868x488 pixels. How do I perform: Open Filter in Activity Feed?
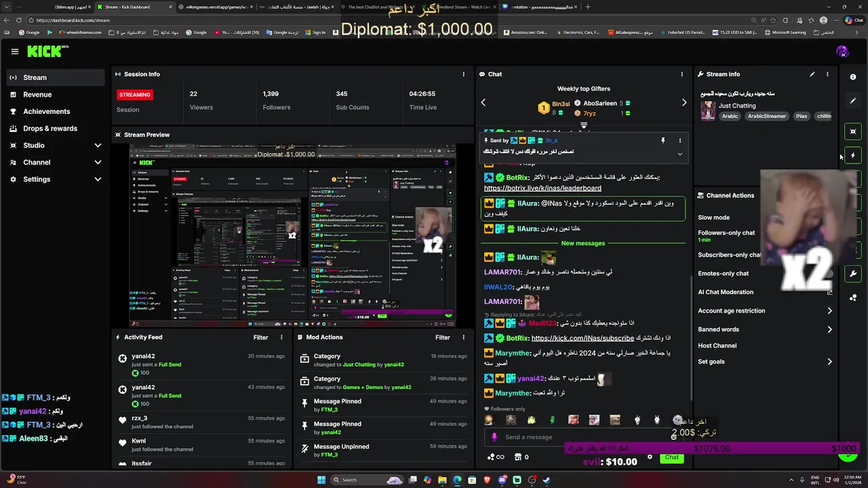click(260, 337)
